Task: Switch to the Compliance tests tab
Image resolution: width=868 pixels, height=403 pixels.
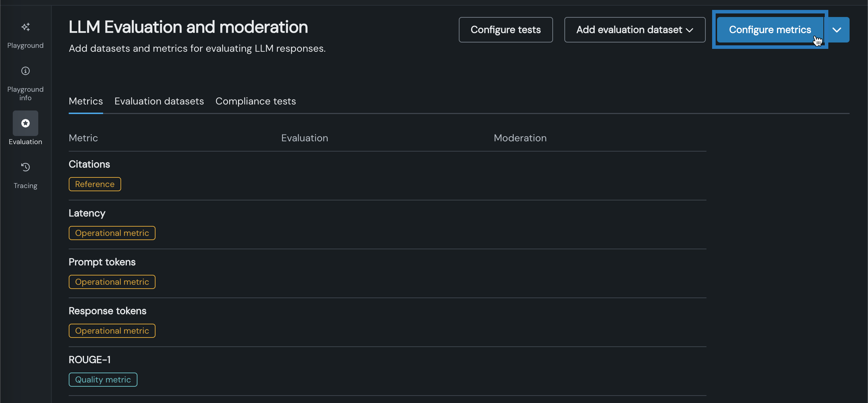Action: click(255, 101)
